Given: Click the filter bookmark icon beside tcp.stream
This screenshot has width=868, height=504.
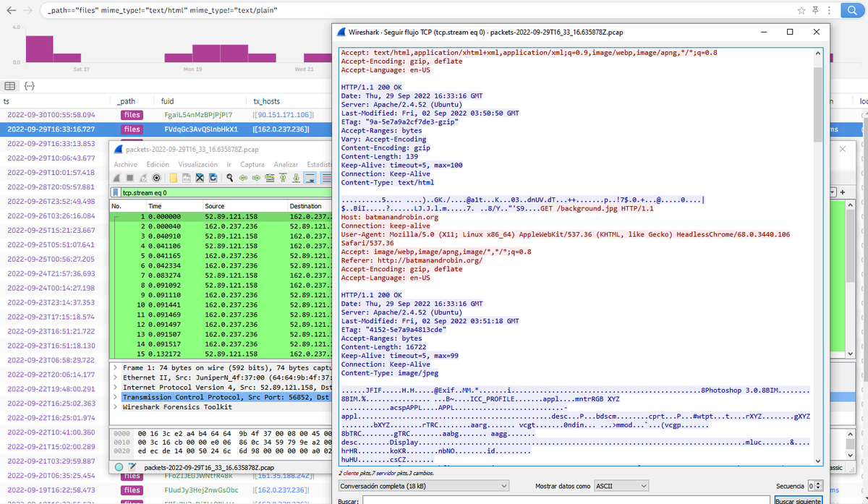Looking at the screenshot, I should pos(116,192).
